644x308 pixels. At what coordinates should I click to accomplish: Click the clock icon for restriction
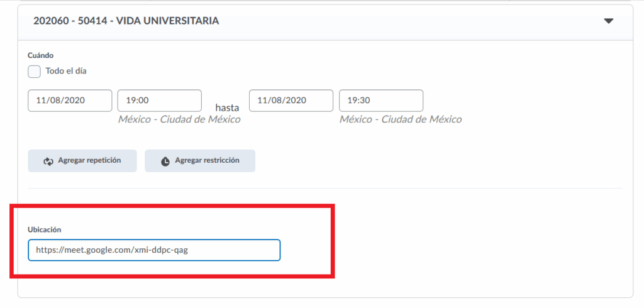(x=165, y=162)
